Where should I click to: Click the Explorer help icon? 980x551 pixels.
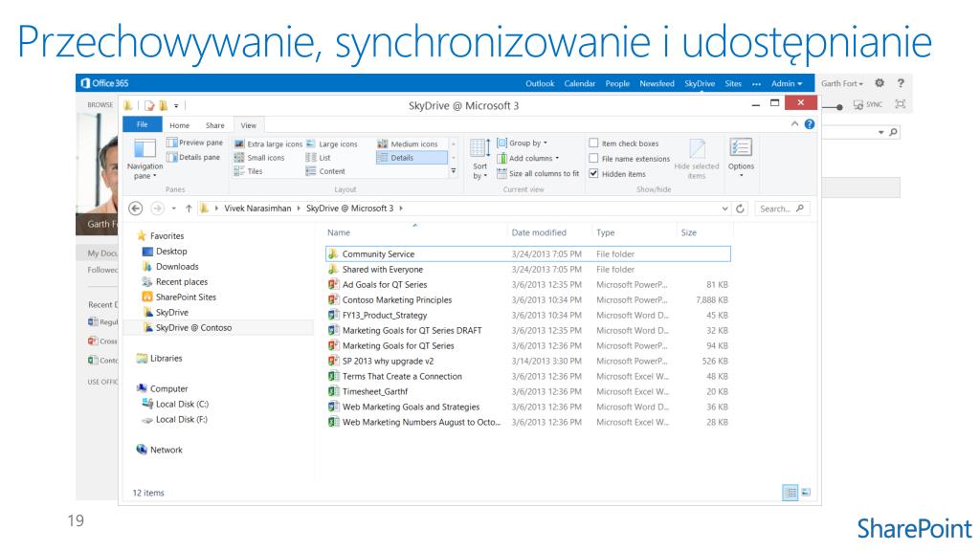point(810,124)
